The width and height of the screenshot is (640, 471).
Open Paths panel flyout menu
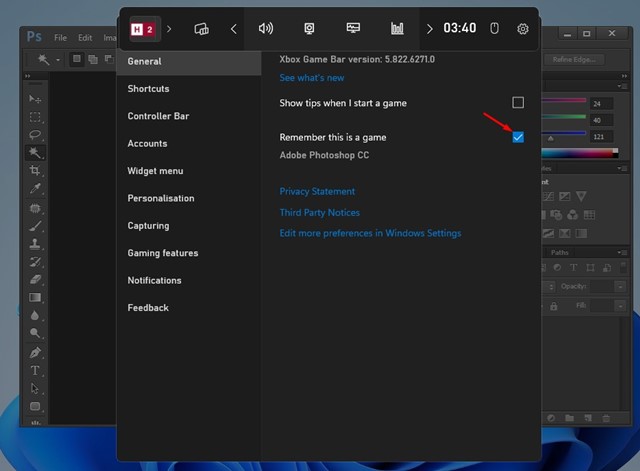[x=622, y=252]
